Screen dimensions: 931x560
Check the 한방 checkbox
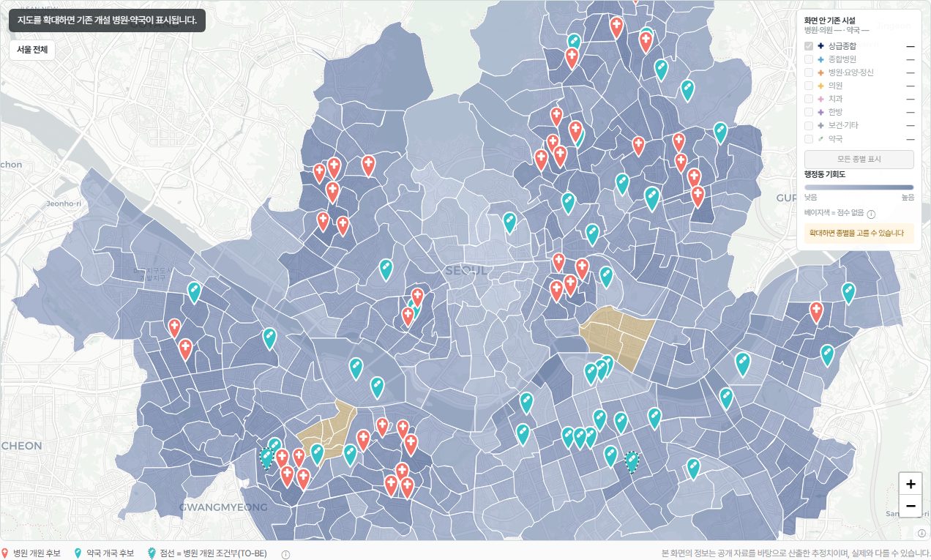click(x=809, y=112)
